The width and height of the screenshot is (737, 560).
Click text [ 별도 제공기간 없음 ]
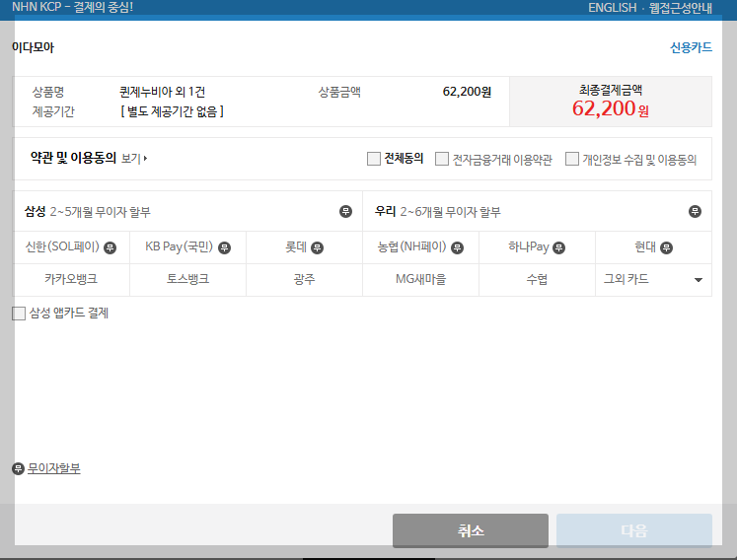(x=172, y=111)
